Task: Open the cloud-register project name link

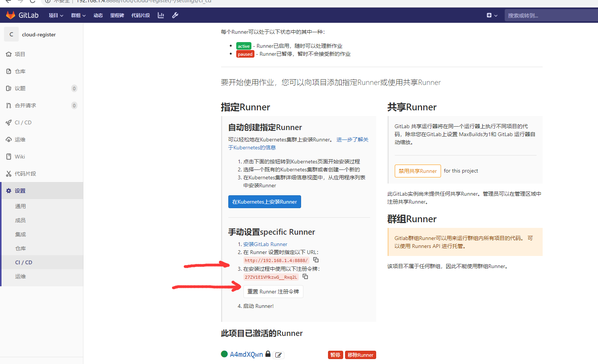Action: coord(39,35)
